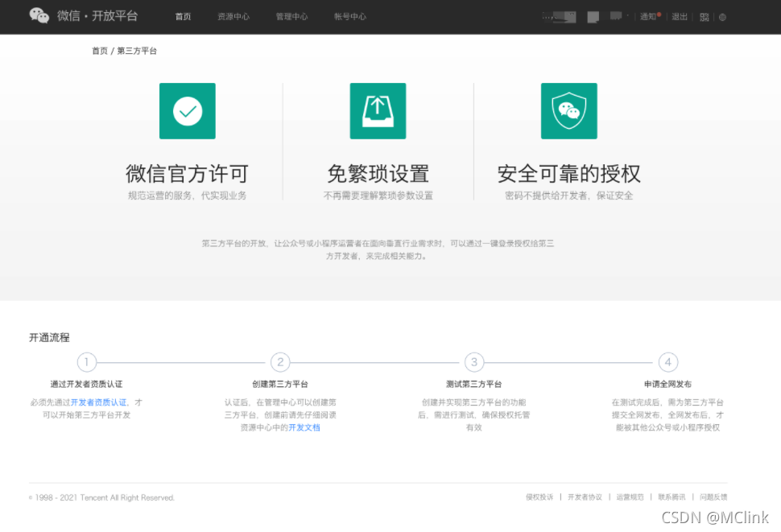Click the 通过开发者资质认证 step label
Image resolution: width=781 pixels, height=532 pixels.
click(x=87, y=384)
